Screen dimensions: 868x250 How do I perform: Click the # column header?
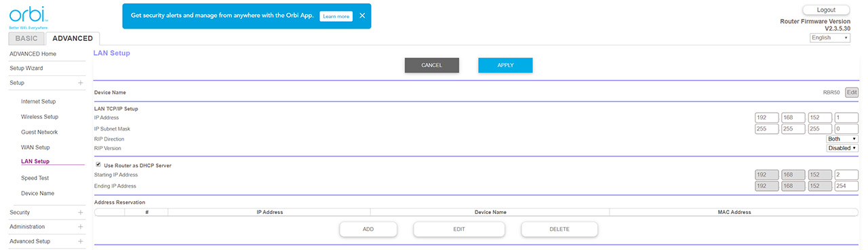[146, 212]
